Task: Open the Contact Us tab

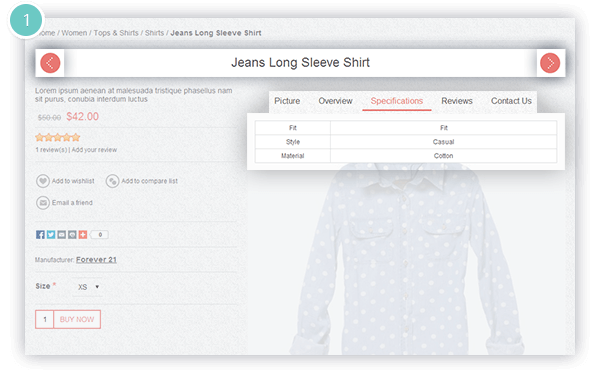Action: coord(511,101)
